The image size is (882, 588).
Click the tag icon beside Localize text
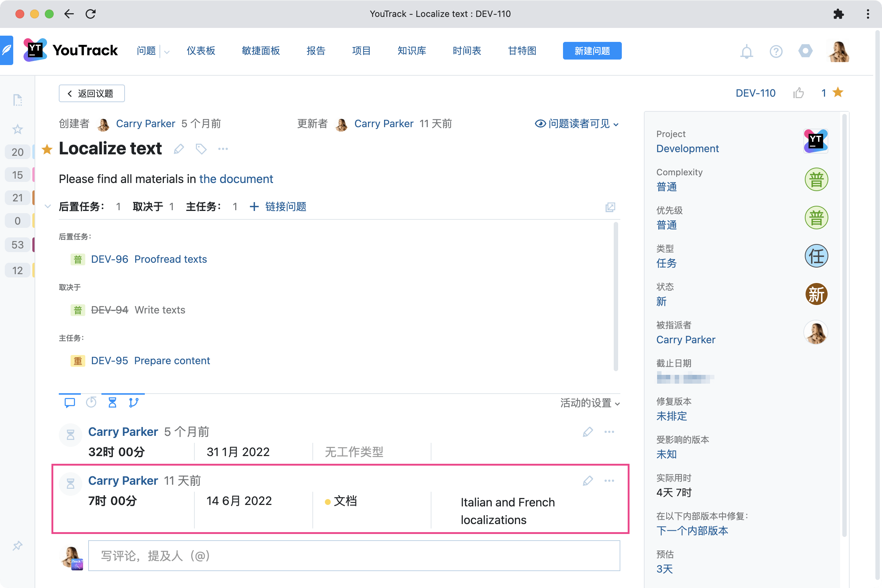(x=201, y=149)
